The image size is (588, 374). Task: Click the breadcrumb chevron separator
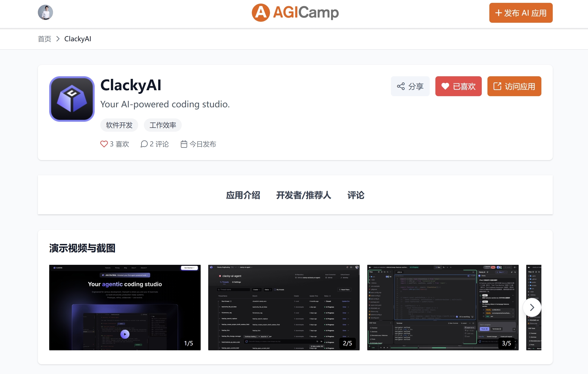58,39
